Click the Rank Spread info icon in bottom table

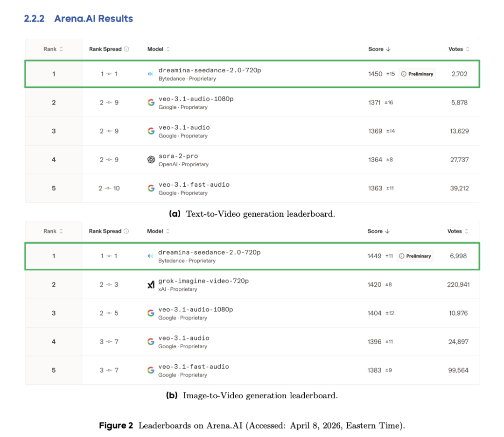[126, 231]
